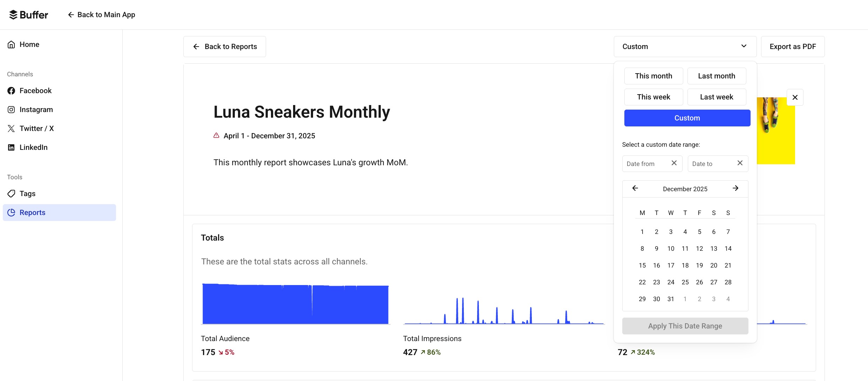Viewport: 868px width, 381px height.
Task: Apply This Date Range
Action: click(x=685, y=326)
